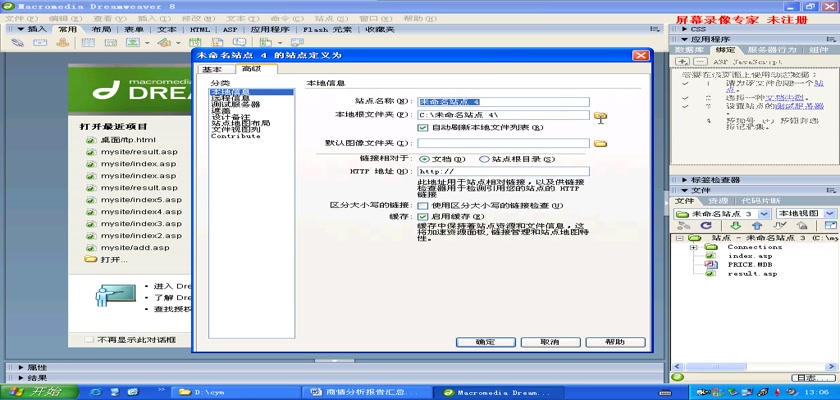Click the Refresh icon in Files panel
This screenshot has height=400, width=840.
706,226
